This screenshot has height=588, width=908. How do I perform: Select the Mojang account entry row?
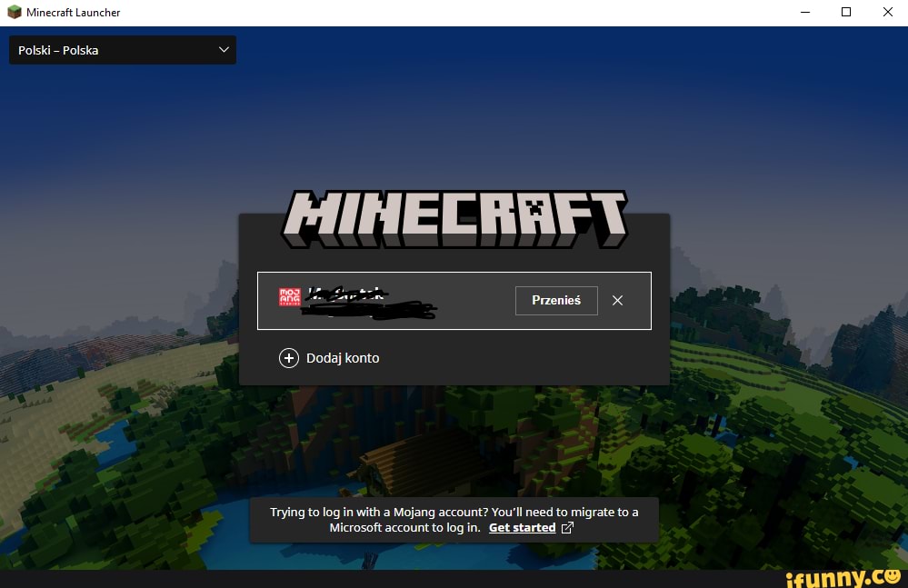point(409,300)
